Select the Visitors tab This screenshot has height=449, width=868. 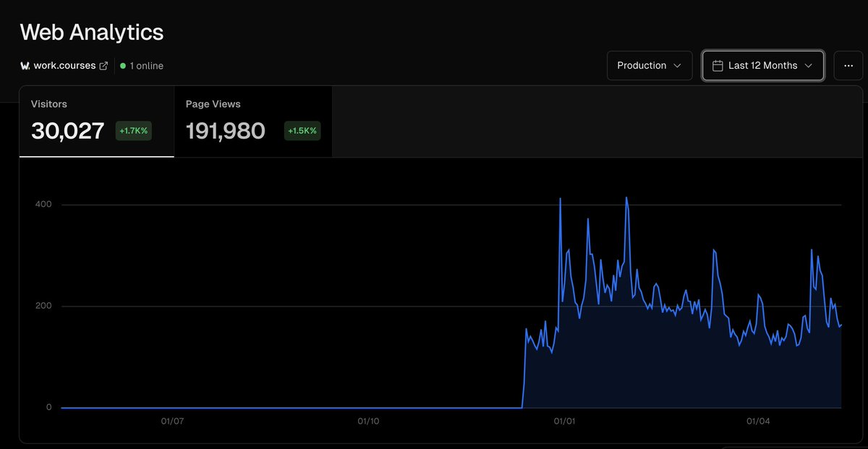[x=96, y=121]
